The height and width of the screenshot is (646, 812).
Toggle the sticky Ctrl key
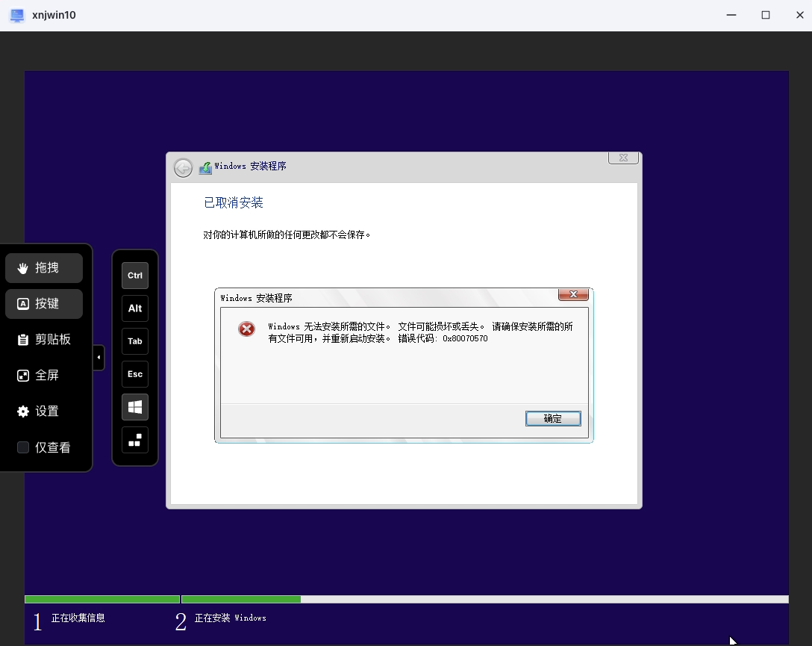134,275
